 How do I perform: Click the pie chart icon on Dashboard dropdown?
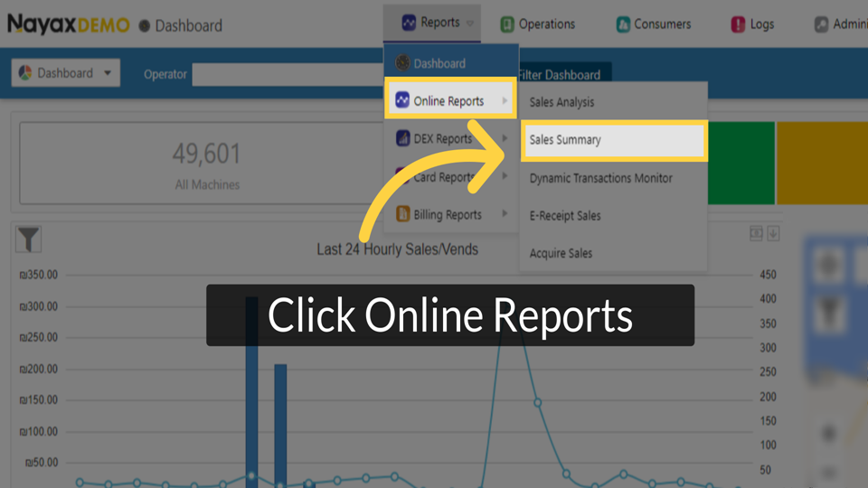[25, 72]
